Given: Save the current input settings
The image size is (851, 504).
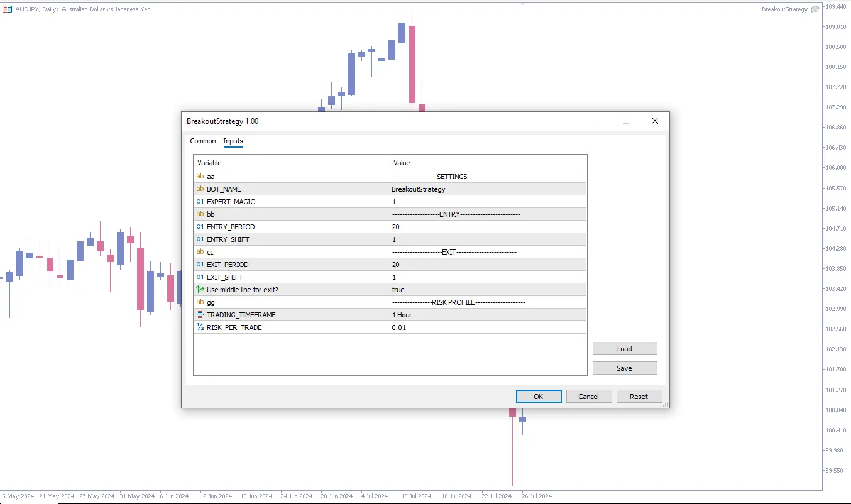Looking at the screenshot, I should [624, 368].
